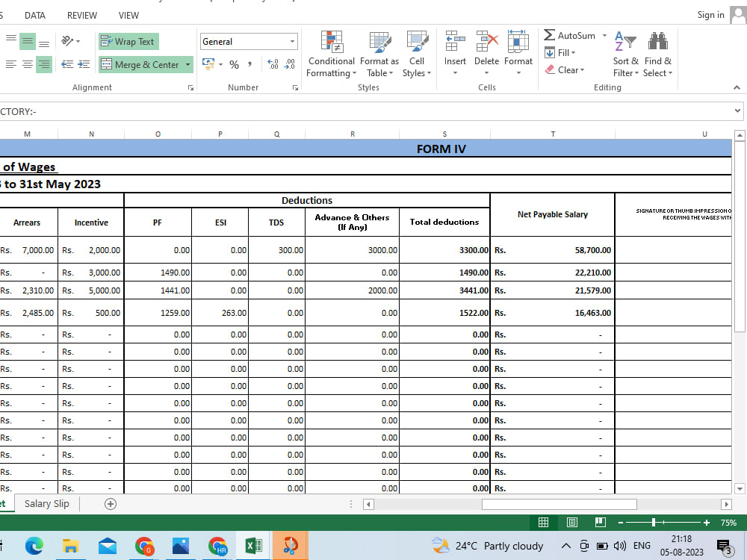
Task: Click 75% zoom level
Action: pos(728,523)
